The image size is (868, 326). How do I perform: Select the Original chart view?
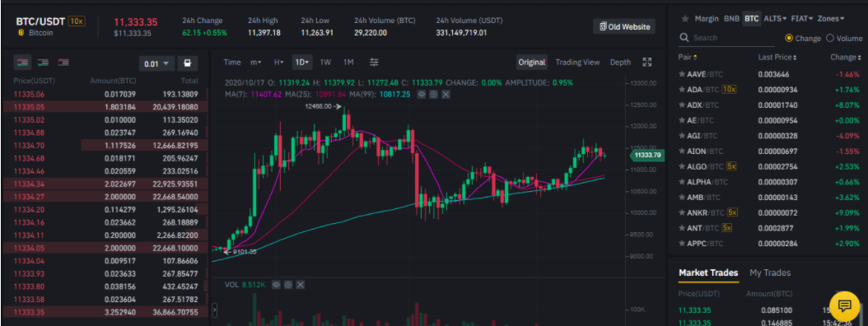pos(532,63)
